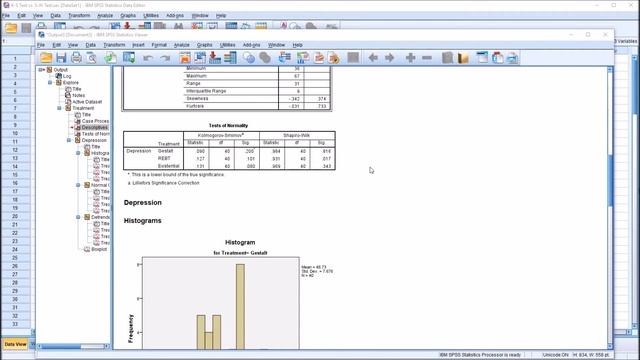Collapse the Depression node in outline
The width and height of the screenshot is (640, 360).
[69, 140]
